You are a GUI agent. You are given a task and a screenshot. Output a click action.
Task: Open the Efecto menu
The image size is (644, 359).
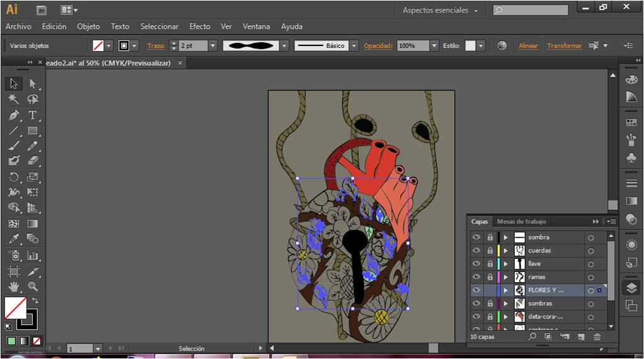[x=200, y=26]
